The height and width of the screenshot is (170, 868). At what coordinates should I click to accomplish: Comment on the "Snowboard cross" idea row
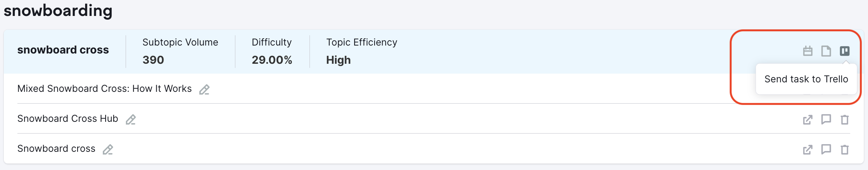pos(826,150)
